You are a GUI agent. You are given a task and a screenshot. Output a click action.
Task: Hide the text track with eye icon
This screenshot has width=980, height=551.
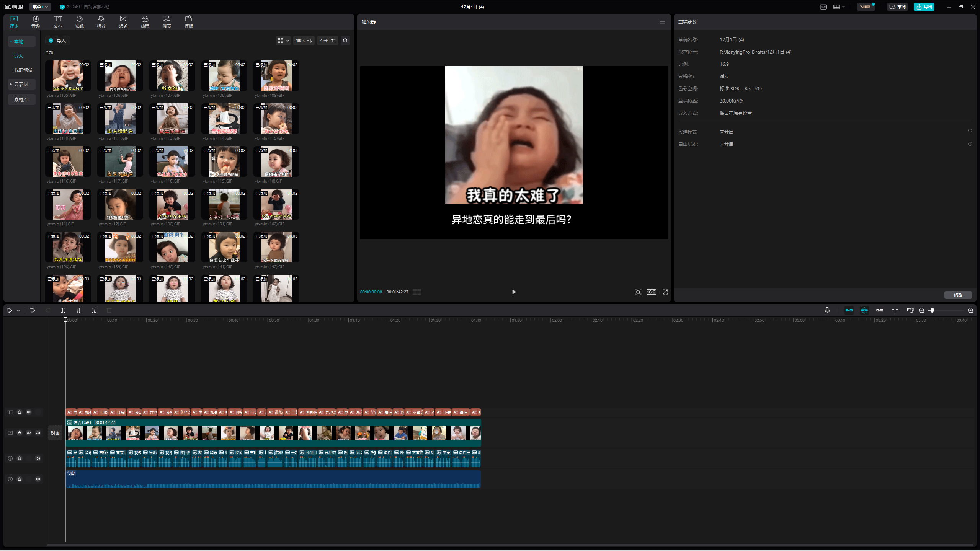(29, 412)
